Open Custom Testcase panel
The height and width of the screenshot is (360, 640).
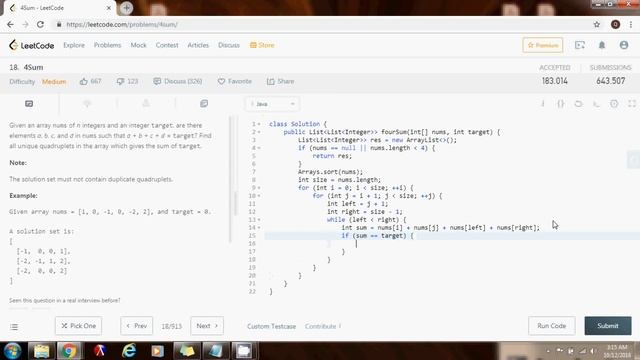click(271, 326)
